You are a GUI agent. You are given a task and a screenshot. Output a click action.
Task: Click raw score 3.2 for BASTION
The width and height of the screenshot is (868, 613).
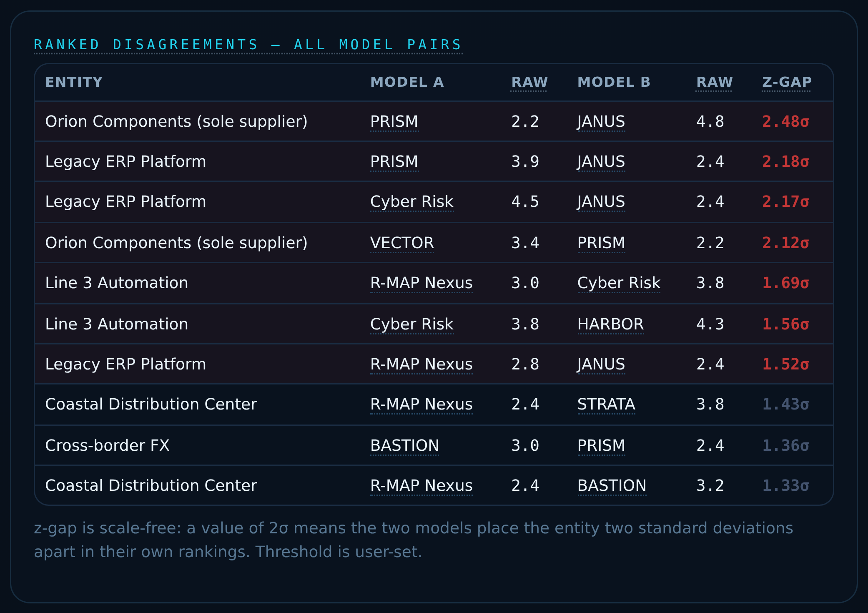pos(710,486)
